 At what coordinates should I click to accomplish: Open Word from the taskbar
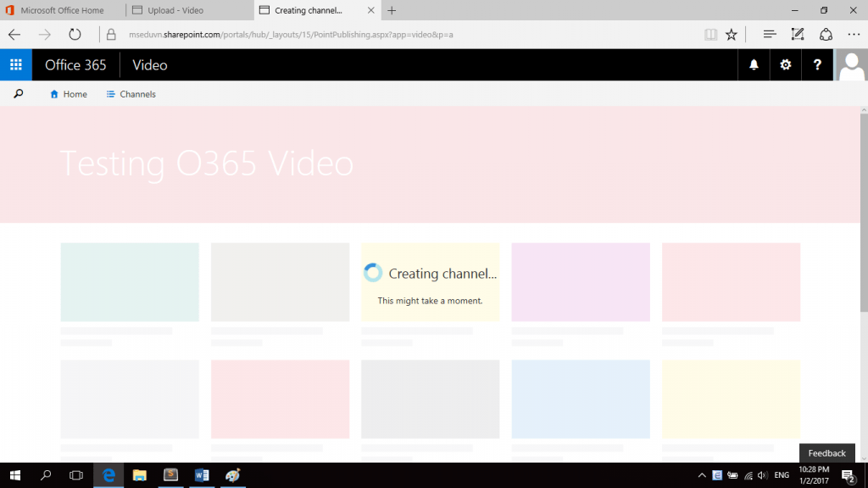(202, 475)
